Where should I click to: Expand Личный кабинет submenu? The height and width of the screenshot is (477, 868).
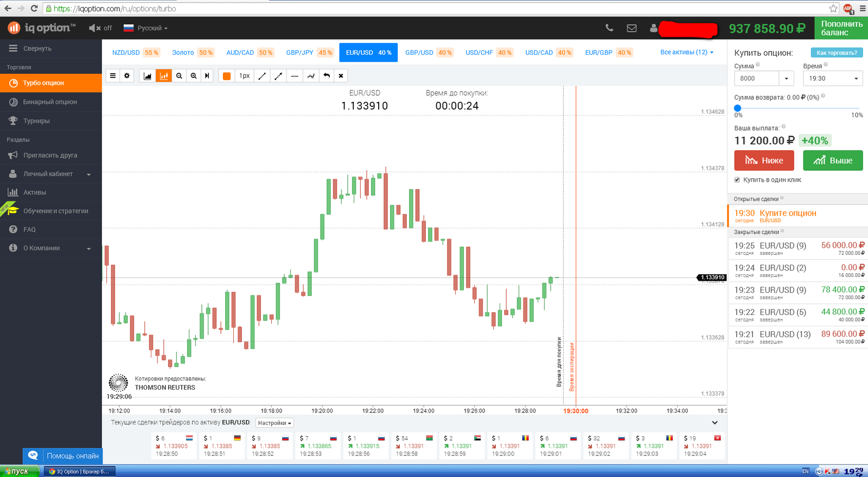51,174
